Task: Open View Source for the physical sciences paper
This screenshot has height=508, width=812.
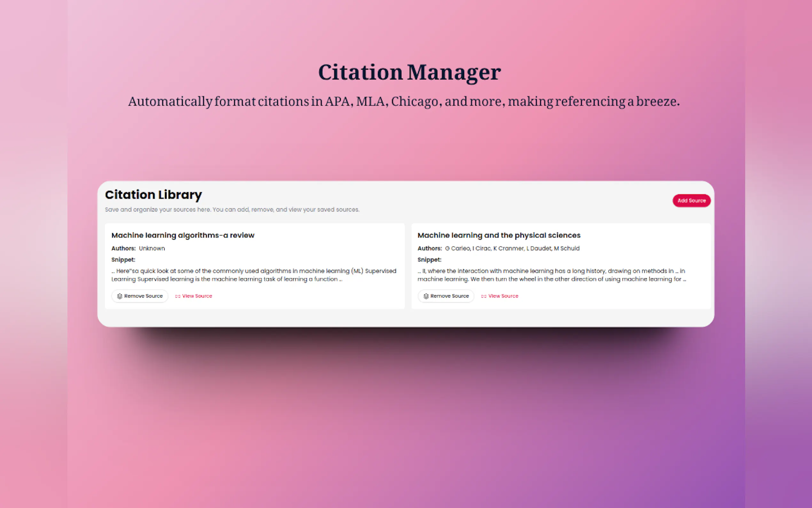Action: (503, 296)
